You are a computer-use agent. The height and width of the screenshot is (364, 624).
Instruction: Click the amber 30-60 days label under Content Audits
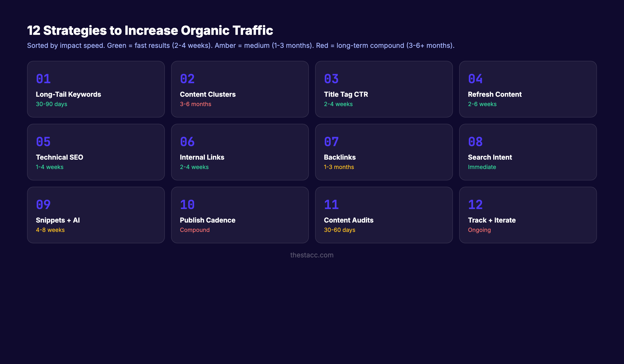click(x=340, y=230)
